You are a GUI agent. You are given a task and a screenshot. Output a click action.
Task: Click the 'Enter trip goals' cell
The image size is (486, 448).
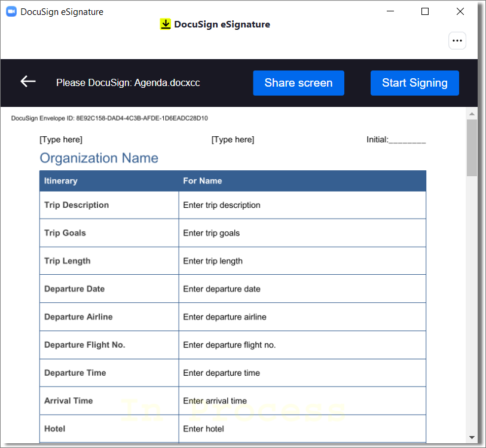(302, 233)
